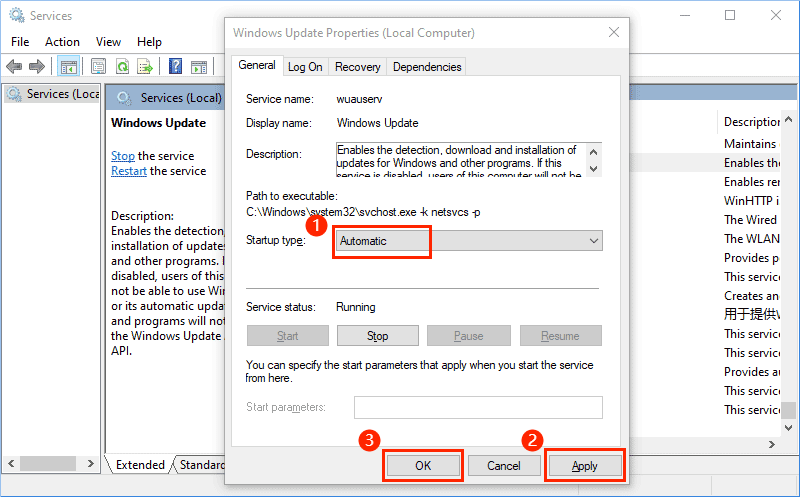Toggle Show/Hide Console Tree toolbar icon
Viewport: 800px width, 497px height.
tap(68, 66)
